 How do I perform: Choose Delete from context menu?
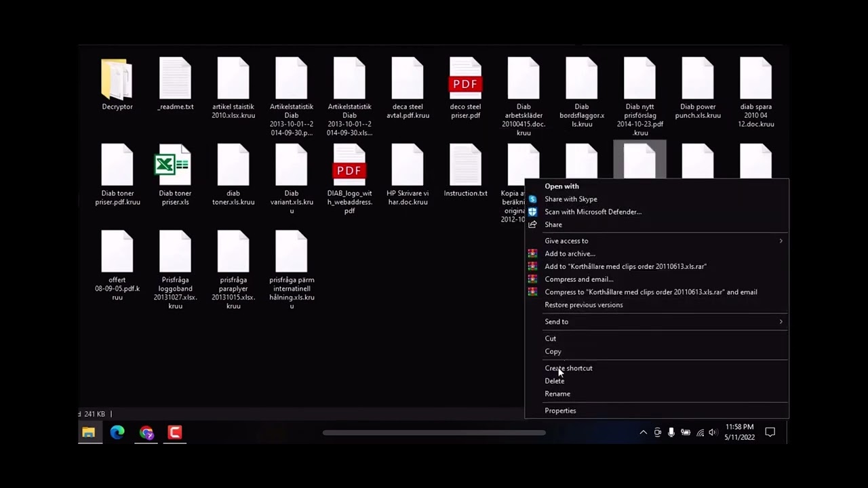click(656, 382)
